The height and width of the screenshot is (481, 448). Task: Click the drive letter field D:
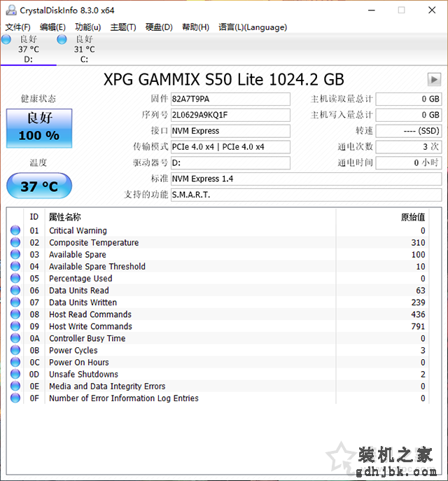coord(230,163)
